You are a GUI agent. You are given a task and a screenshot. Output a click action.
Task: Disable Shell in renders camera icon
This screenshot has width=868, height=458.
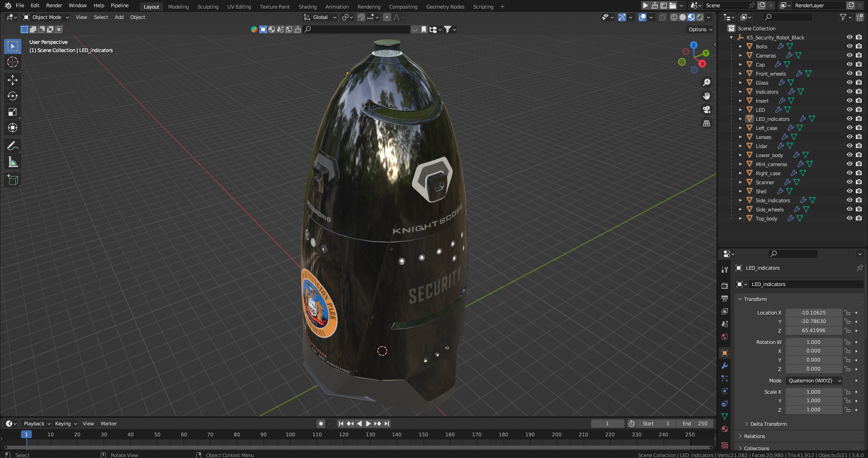859,191
